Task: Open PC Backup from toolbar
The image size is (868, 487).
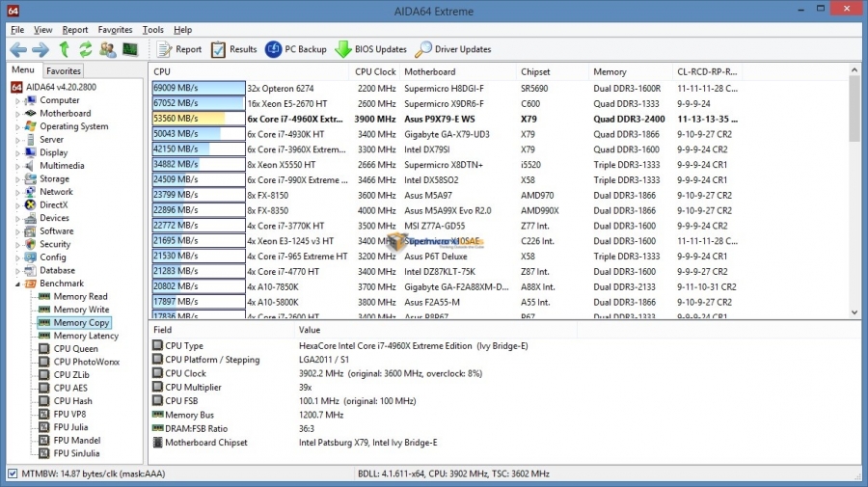Action: 296,49
